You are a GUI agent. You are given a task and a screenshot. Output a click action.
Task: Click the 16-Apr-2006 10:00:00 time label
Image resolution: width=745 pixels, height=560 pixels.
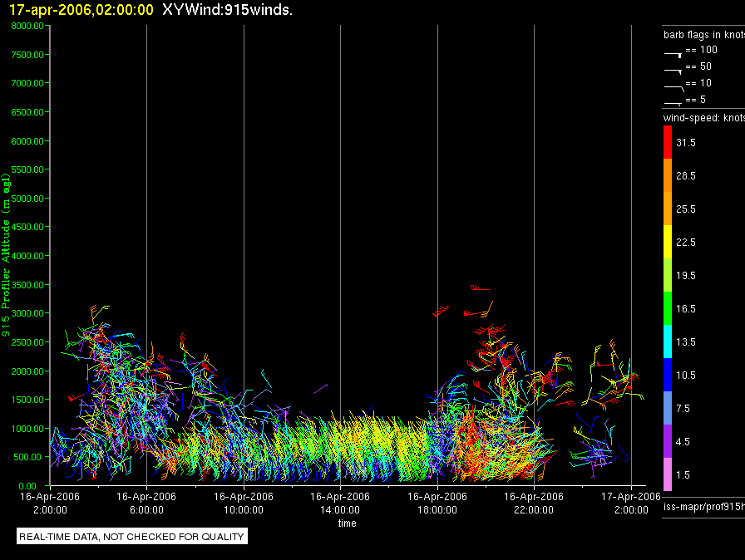pos(244,503)
